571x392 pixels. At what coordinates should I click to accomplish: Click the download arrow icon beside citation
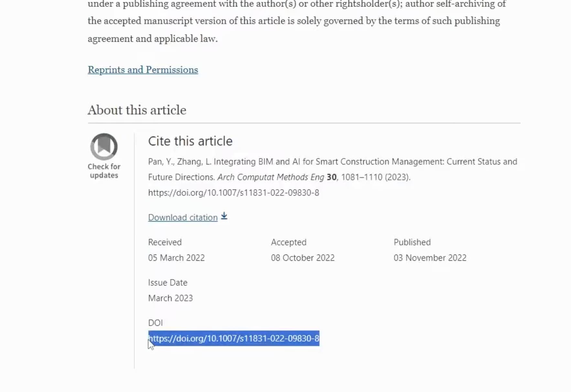pos(224,216)
